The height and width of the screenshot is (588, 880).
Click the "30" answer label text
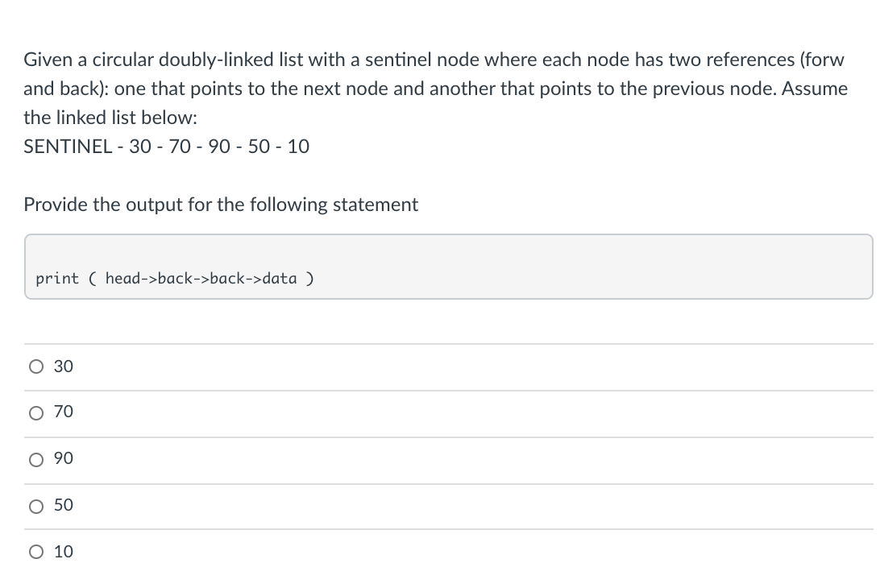[64, 366]
